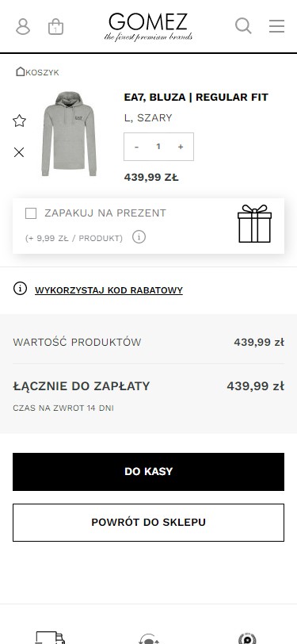Click info icon beside discount code
Image resolution: width=297 pixels, height=644 pixels.
20,289
